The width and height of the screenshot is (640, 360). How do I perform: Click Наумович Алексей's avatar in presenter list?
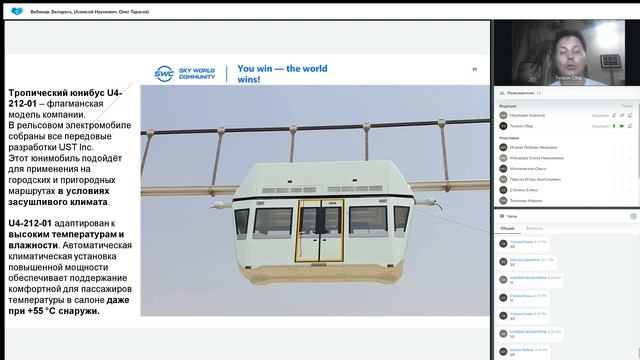(503, 116)
